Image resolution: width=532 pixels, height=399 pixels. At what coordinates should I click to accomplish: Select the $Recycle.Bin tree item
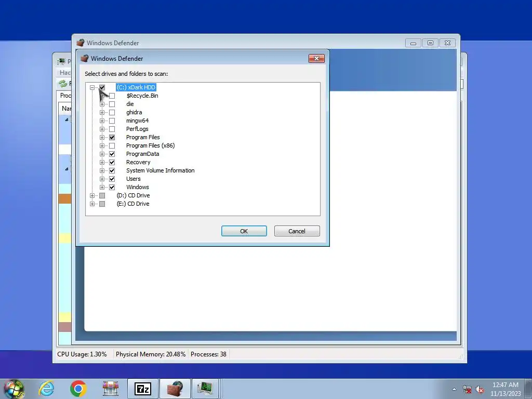pos(142,96)
